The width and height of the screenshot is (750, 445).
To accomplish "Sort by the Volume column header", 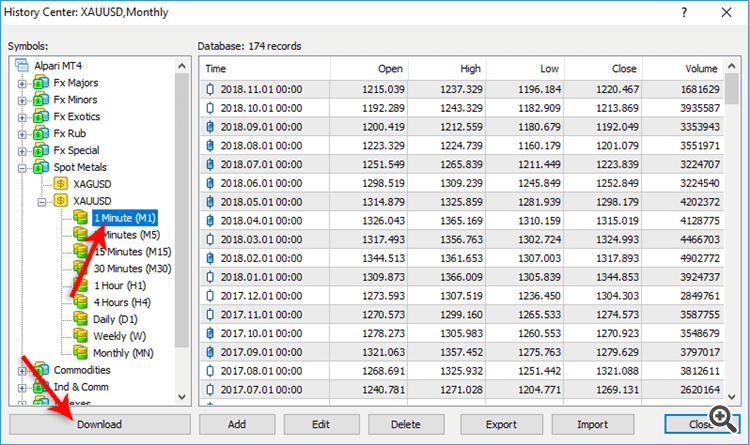I will [x=696, y=68].
